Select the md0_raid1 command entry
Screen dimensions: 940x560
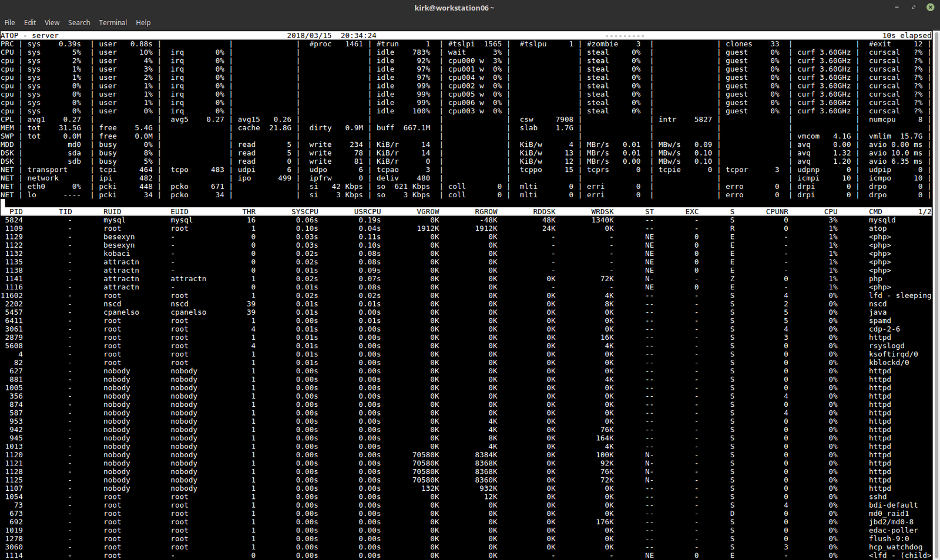click(x=889, y=514)
